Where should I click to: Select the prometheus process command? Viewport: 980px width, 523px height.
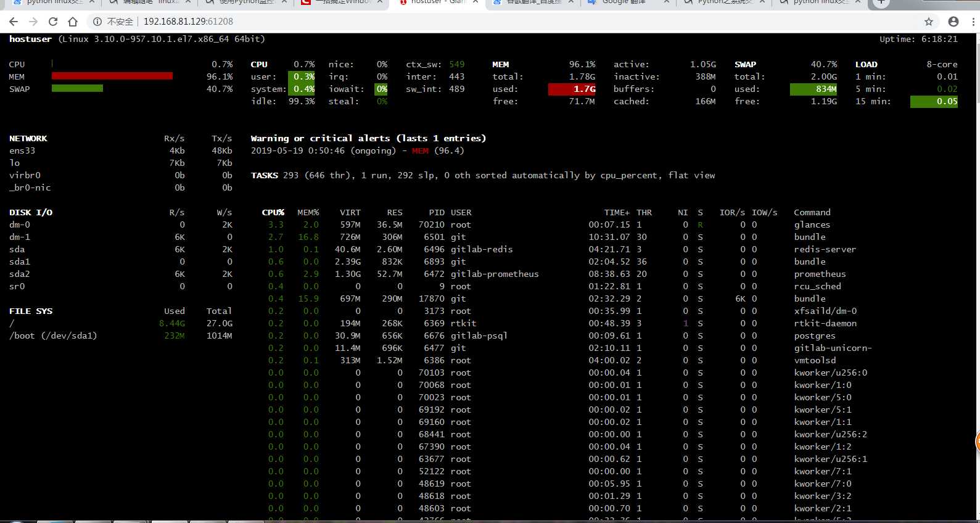pos(820,274)
